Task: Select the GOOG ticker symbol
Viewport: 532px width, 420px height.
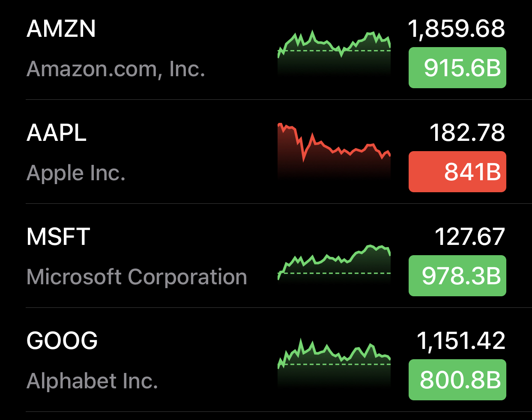Action: click(62, 341)
